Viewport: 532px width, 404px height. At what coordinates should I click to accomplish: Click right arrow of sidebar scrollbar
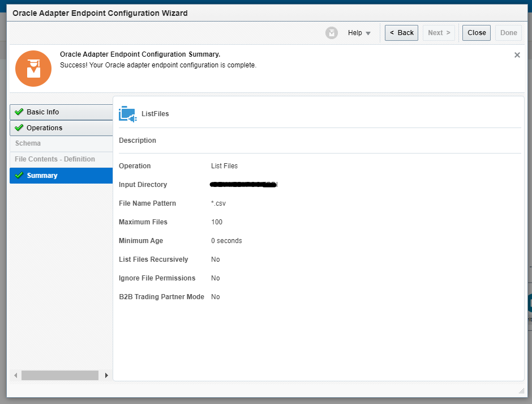click(x=106, y=376)
